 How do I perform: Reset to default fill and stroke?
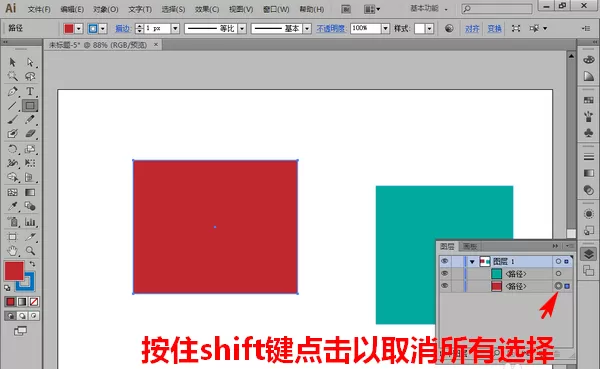(7, 287)
